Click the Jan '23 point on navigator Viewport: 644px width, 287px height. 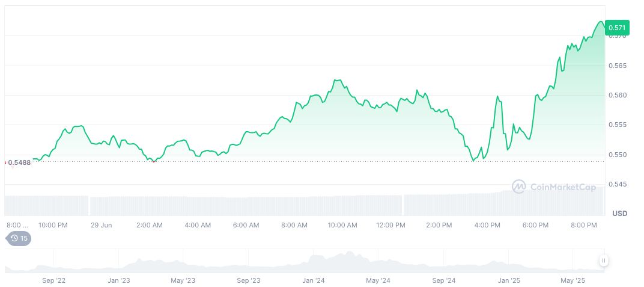tap(118, 280)
